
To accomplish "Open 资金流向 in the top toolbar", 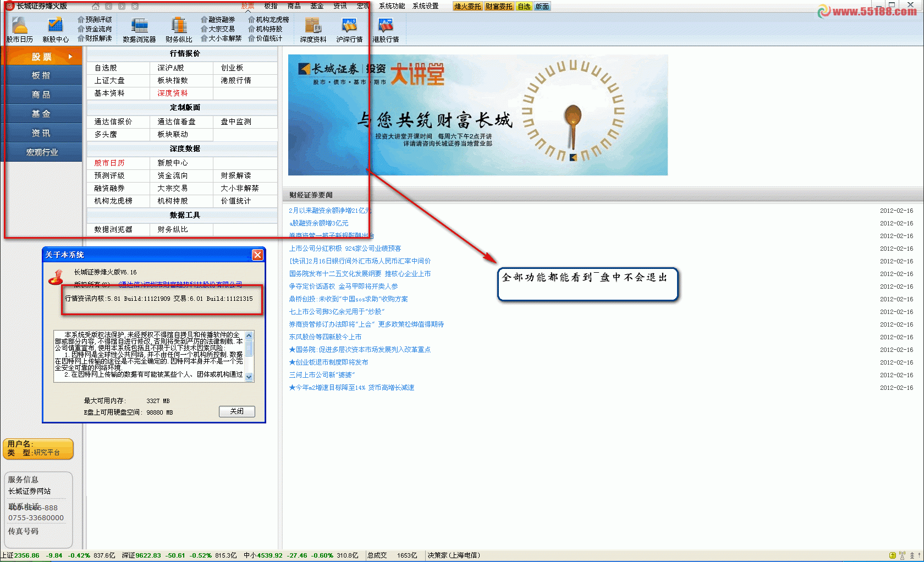I will point(95,29).
